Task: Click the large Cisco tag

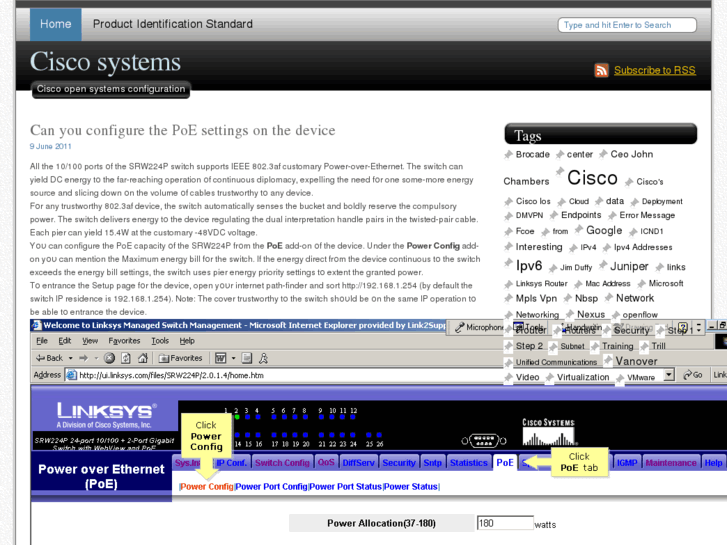Action: click(x=592, y=178)
